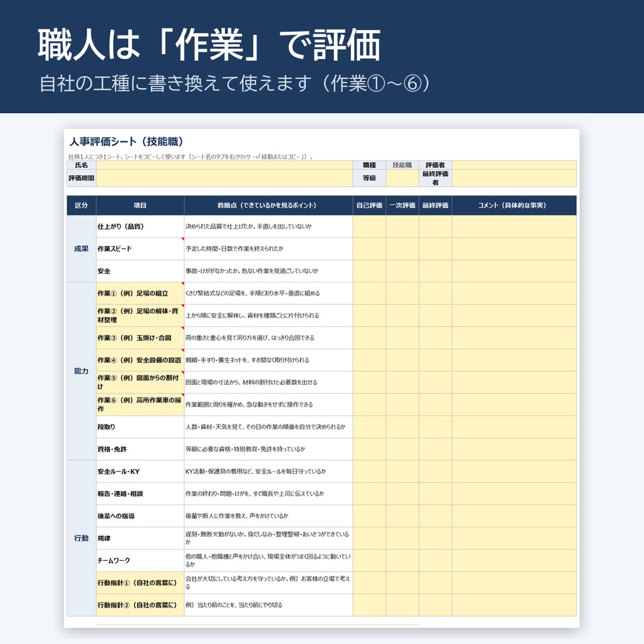Select the 等級 label cell
Screen dimensions: 644x644
point(369,178)
